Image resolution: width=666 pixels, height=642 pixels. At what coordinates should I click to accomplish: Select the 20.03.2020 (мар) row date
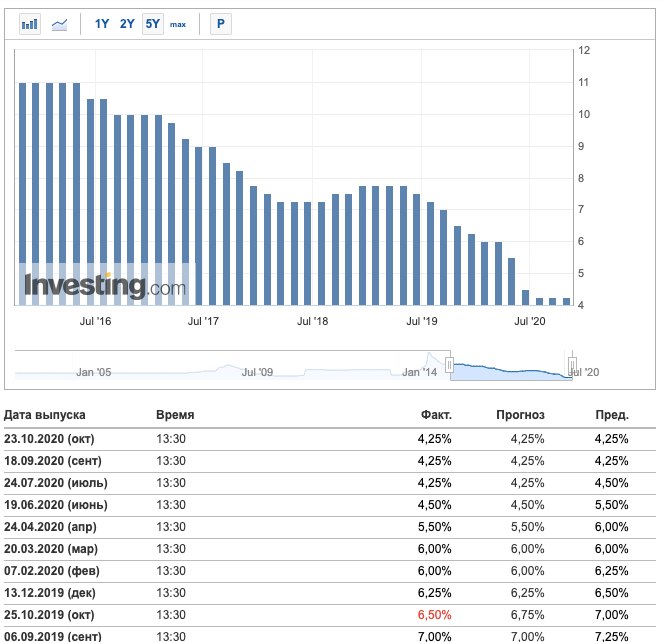click(x=51, y=549)
